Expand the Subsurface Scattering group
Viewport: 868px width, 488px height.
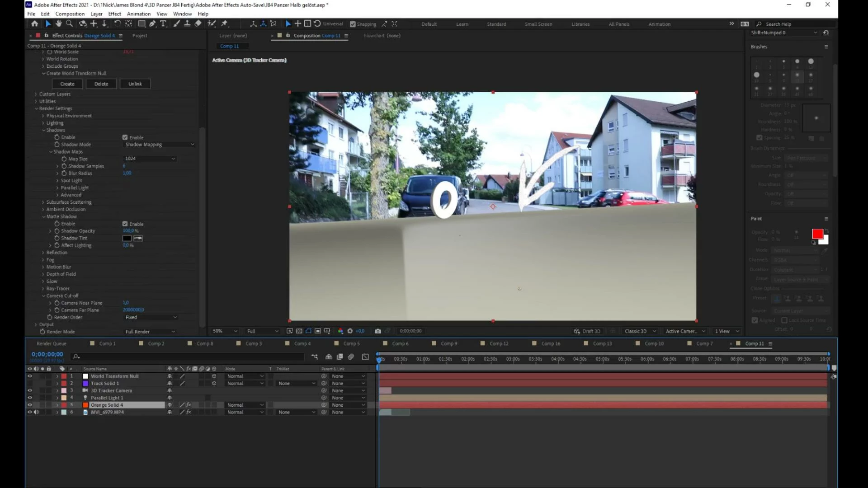(43, 202)
